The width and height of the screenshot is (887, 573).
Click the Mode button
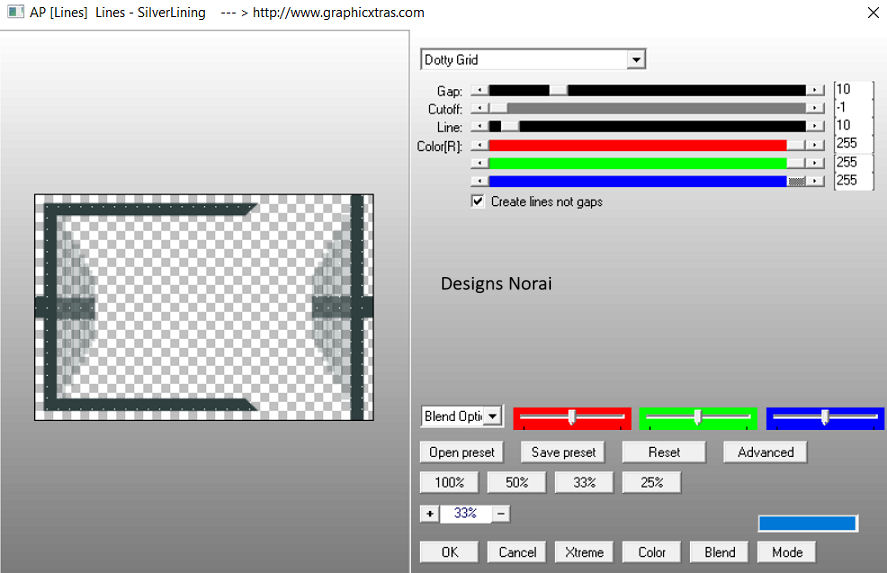[x=787, y=552]
